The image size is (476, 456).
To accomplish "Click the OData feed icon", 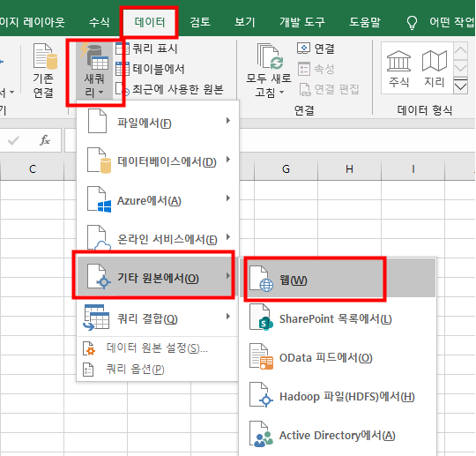I will tap(261, 356).
